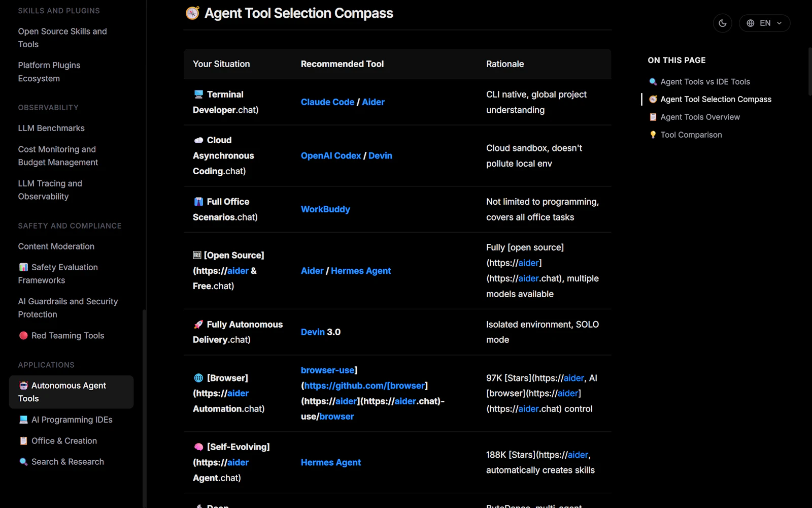Click the Office & Creation clipboard icon

[x=23, y=441]
